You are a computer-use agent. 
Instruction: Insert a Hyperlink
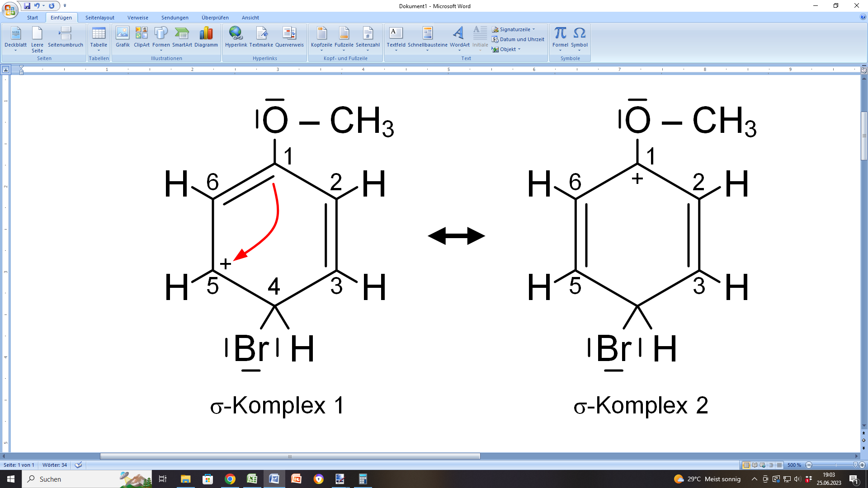point(236,37)
